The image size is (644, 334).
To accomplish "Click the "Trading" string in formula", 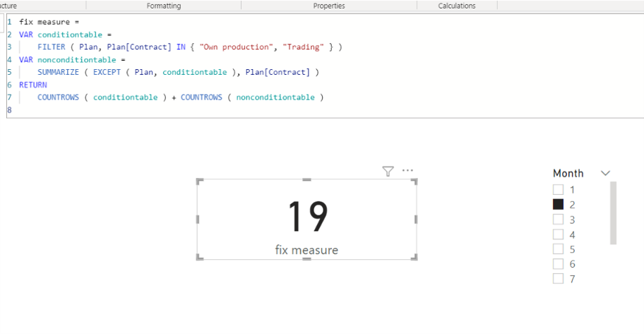I will (303, 47).
